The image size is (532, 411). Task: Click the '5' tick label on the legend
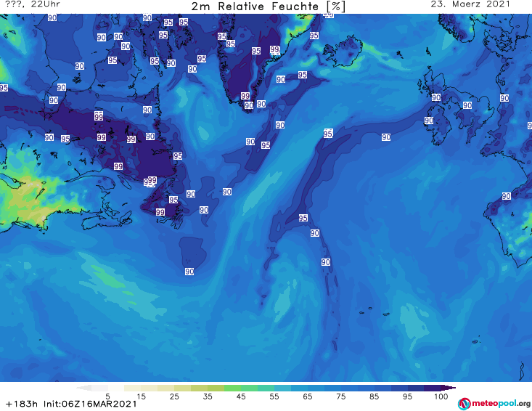tap(107, 396)
